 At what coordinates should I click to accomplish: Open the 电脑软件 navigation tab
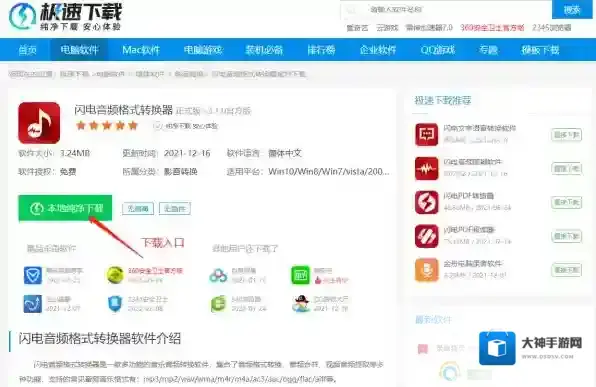tap(79, 50)
